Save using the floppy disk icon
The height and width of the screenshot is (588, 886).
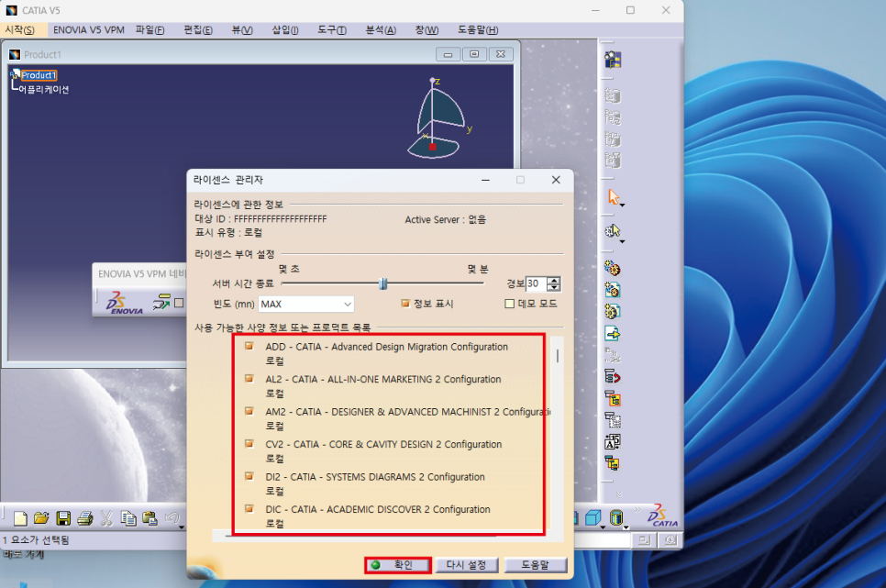click(63, 518)
